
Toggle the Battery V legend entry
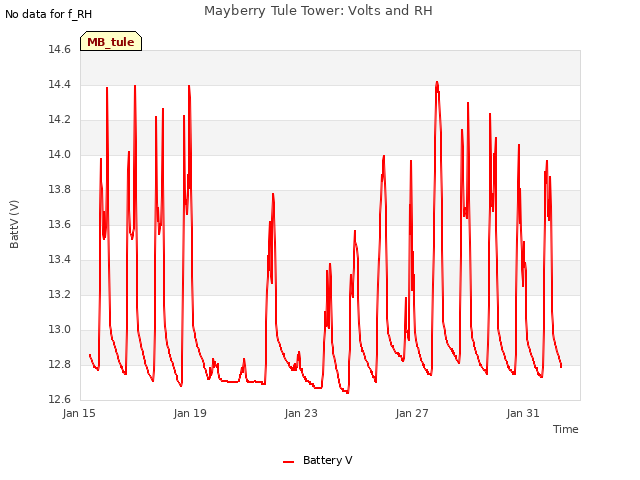pos(318,460)
